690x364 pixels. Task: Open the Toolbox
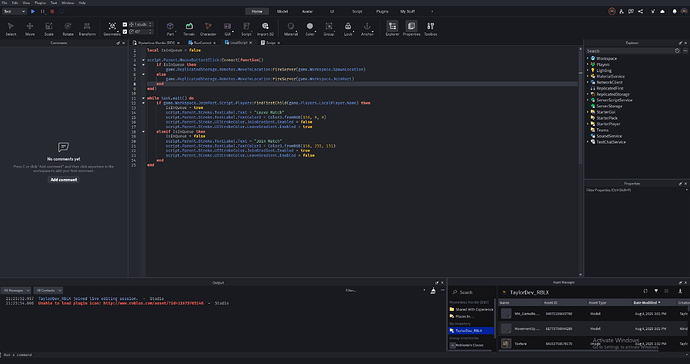pyautogui.click(x=430, y=29)
